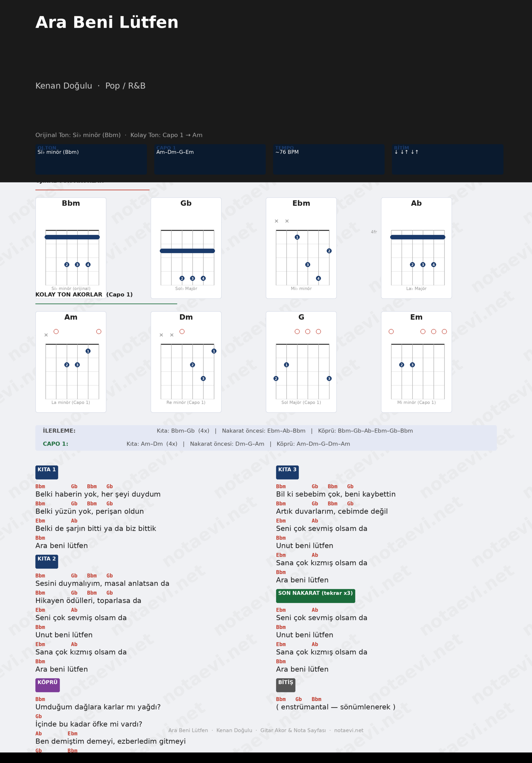Select the Capo 1 Am–Dm–G–Em info card

pos(210,159)
